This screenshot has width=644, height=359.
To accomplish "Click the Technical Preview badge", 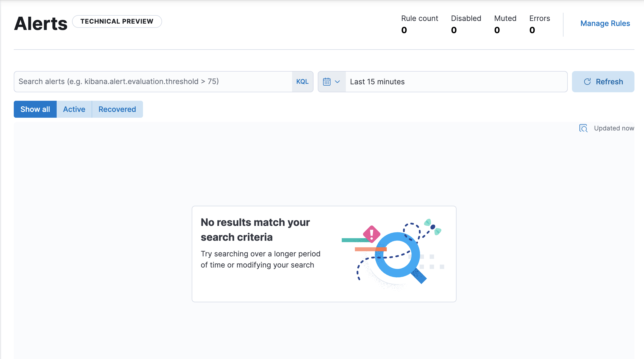I will (x=117, y=21).
